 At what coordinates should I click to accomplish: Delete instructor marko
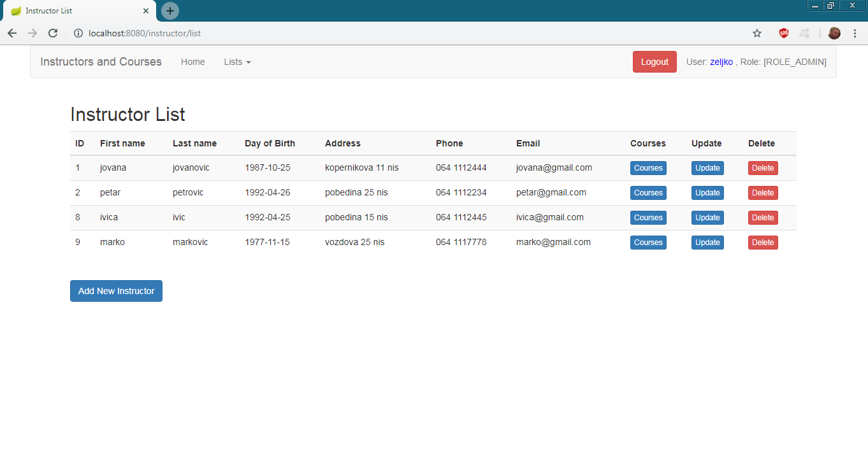point(763,243)
